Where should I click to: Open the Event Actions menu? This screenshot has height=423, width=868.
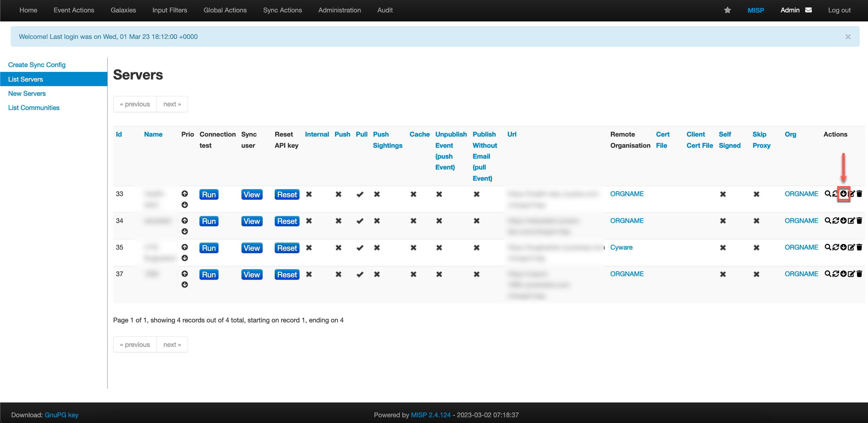(74, 10)
